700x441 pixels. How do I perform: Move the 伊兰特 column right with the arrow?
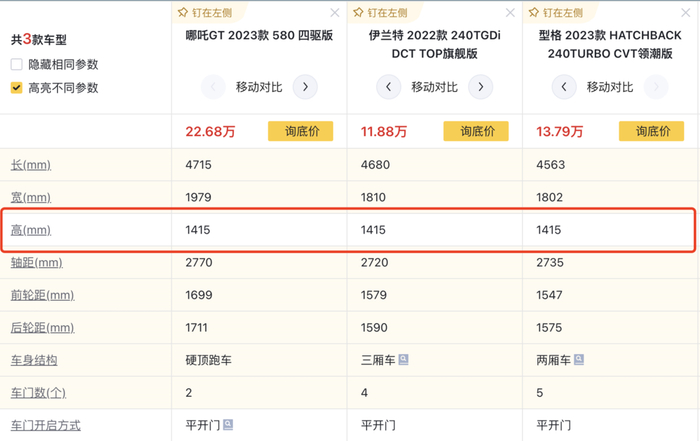(x=481, y=87)
